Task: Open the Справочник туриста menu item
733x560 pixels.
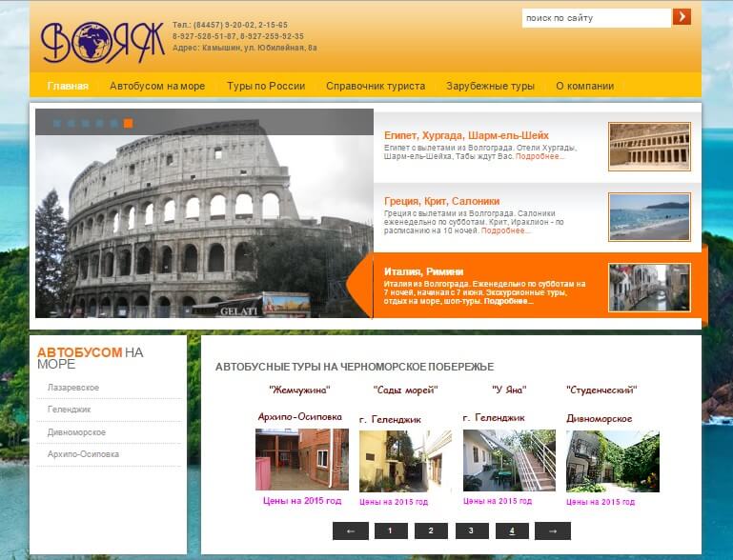Action: (376, 86)
